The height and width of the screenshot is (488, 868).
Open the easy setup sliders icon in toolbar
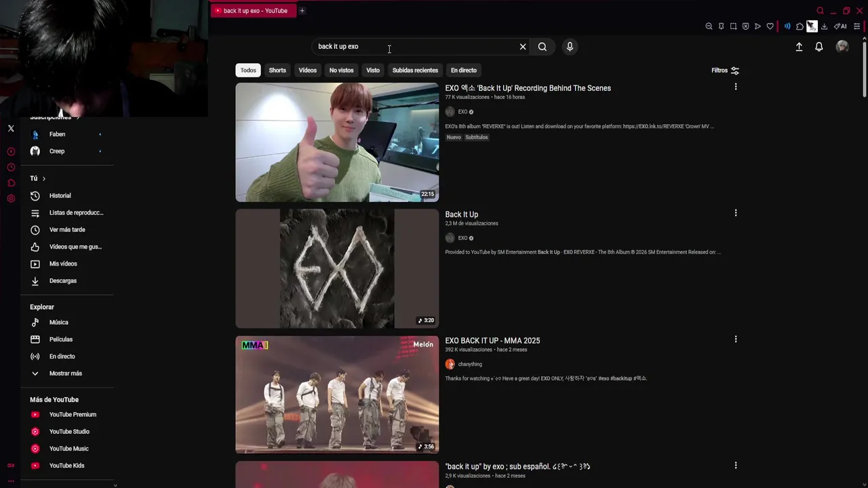[857, 26]
